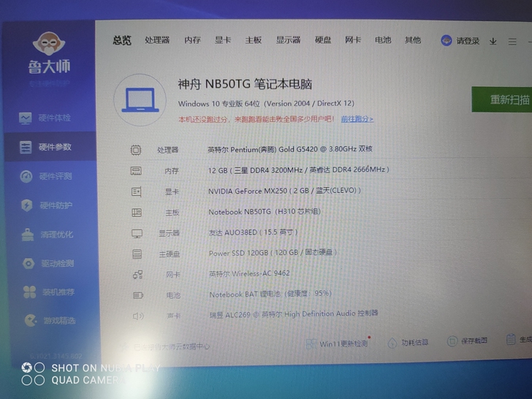Follow the 前往跑分 link
This screenshot has width=532, height=399.
tap(357, 119)
